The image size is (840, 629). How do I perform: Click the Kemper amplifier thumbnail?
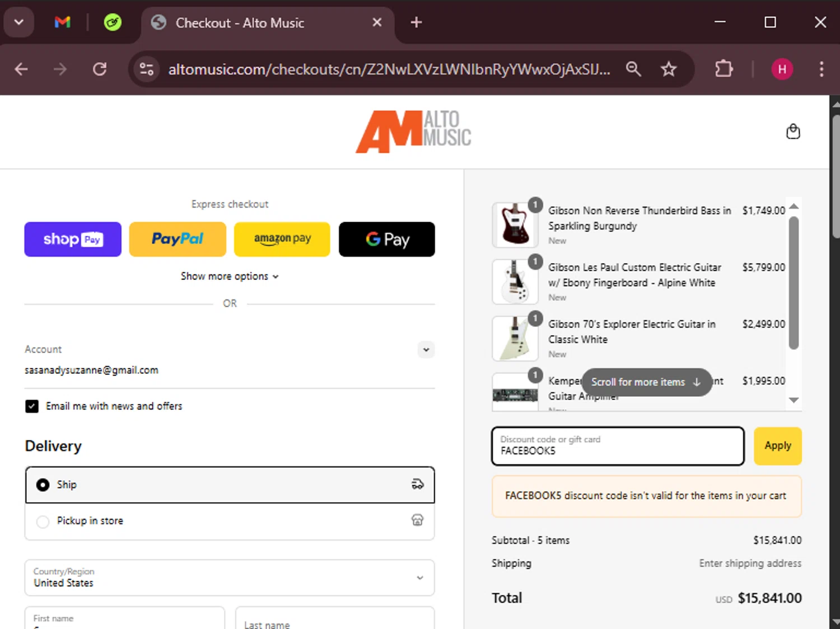[515, 393]
